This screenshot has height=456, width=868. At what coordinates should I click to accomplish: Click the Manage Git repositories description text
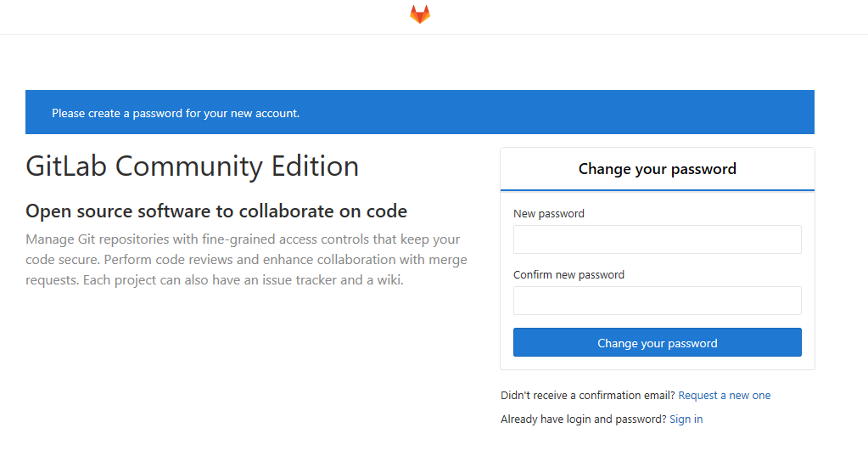[246, 260]
